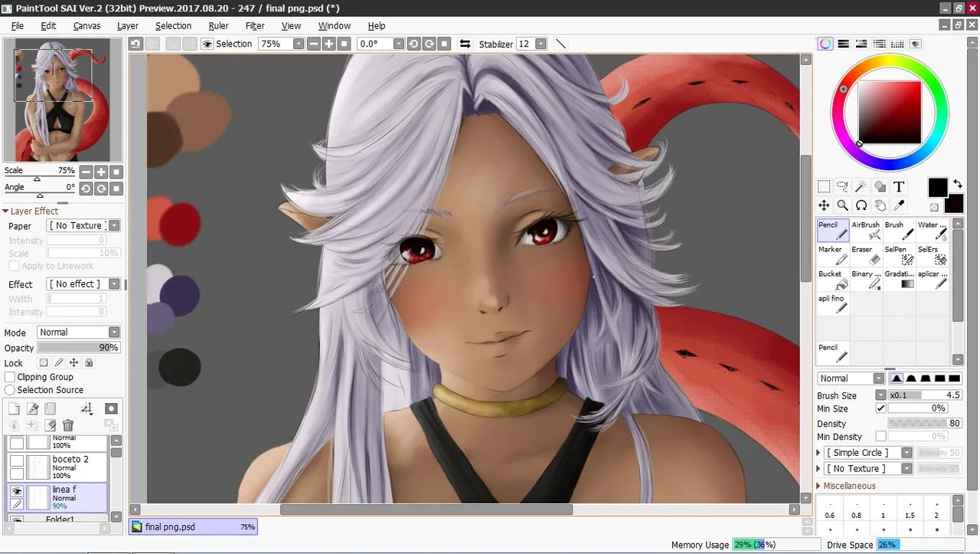The width and height of the screenshot is (980, 554).
Task: Select the apli fino custom brush
Action: [x=833, y=304]
